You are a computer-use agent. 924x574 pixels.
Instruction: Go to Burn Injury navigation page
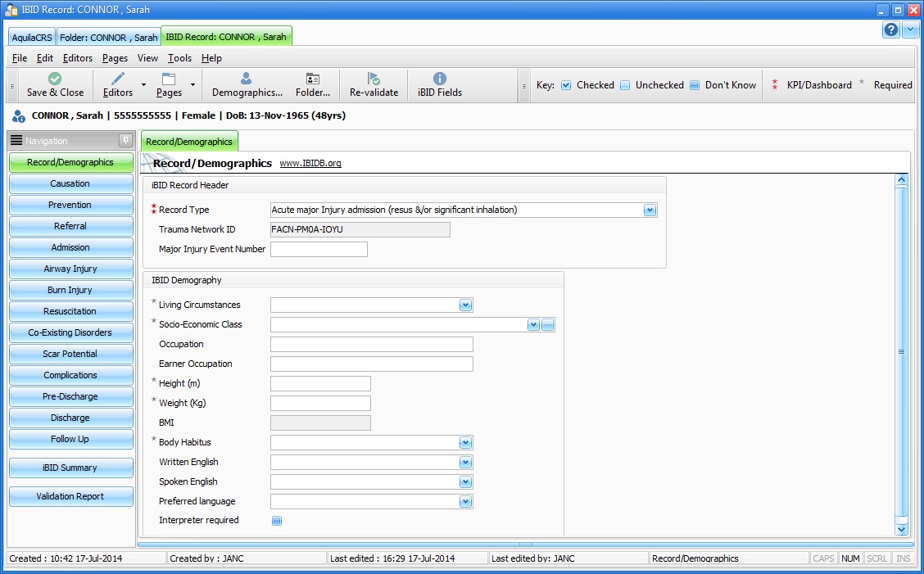70,290
